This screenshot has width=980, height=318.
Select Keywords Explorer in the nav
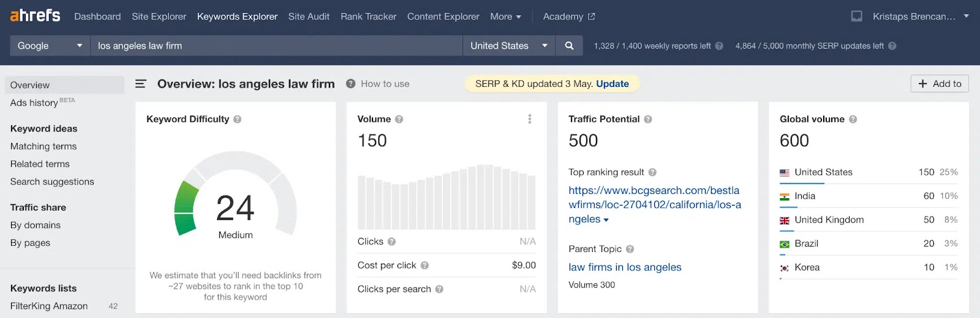click(x=237, y=17)
